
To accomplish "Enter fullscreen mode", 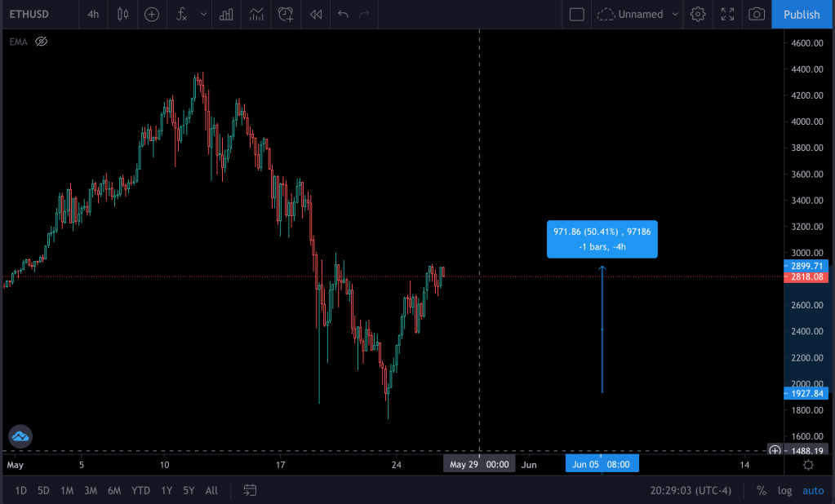I will (727, 14).
